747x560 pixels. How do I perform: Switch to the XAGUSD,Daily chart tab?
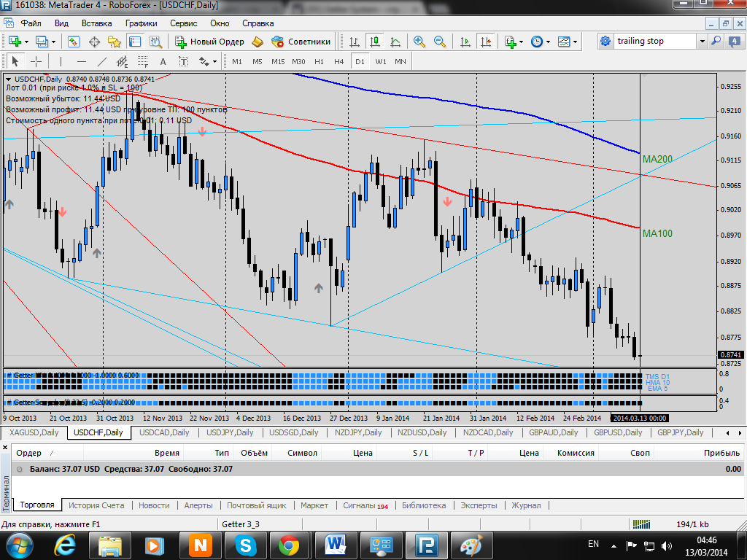[x=34, y=432]
